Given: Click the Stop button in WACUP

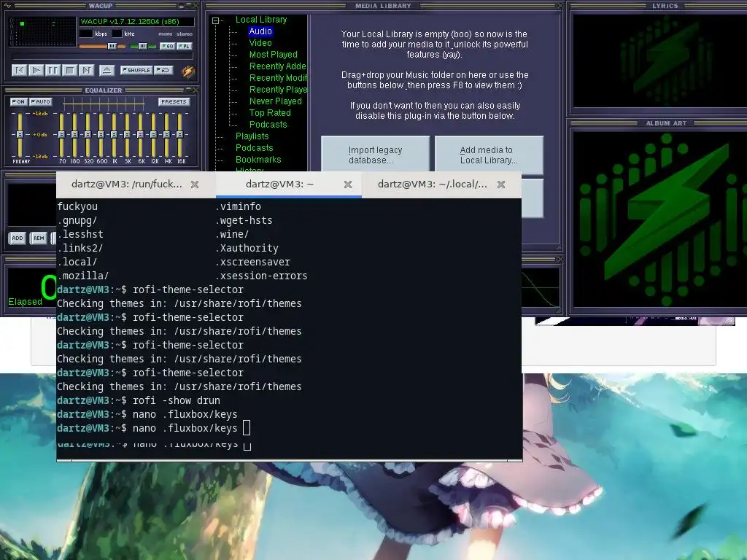Looking at the screenshot, I should click(x=69, y=71).
